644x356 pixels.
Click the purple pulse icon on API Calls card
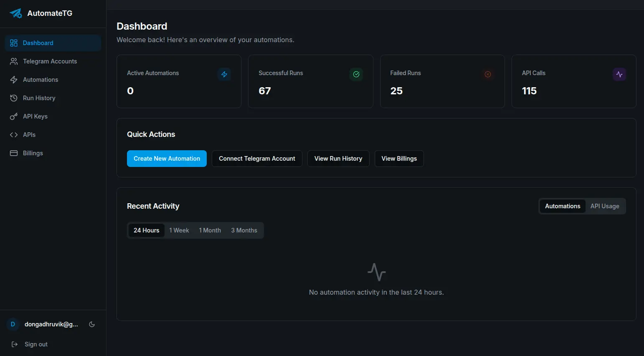pos(619,74)
